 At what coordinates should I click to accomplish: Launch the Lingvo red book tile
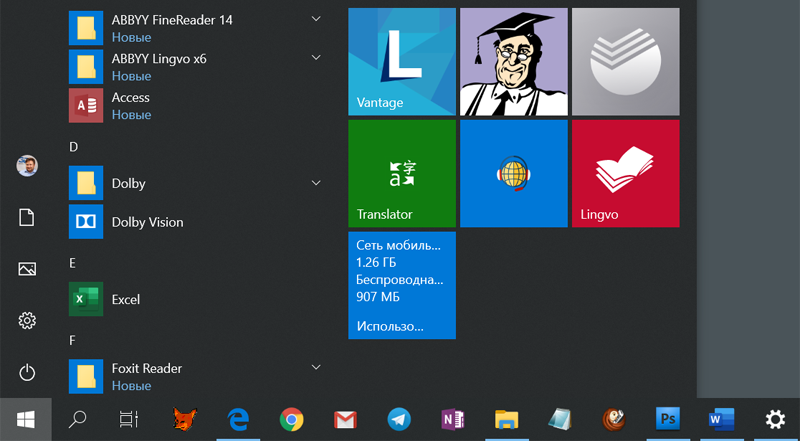(624, 173)
